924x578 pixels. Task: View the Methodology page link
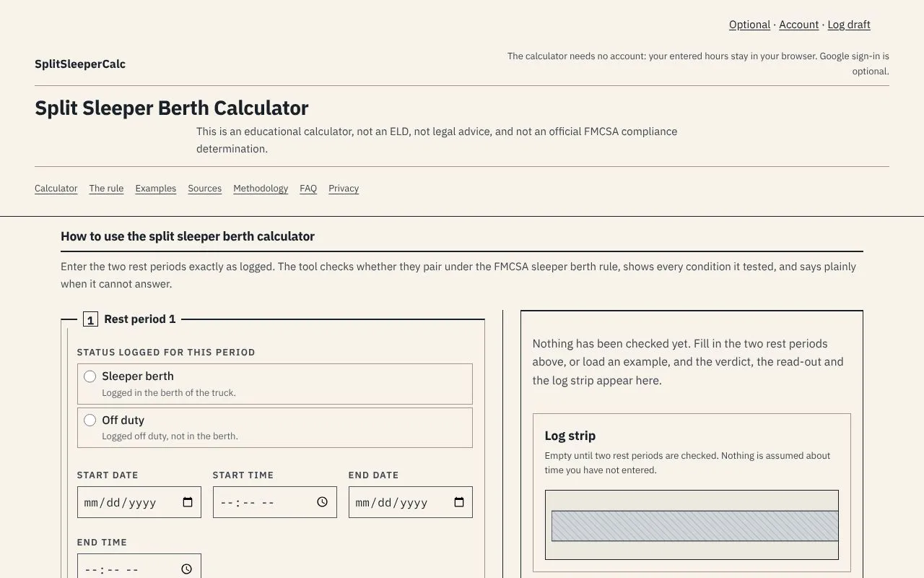click(261, 189)
